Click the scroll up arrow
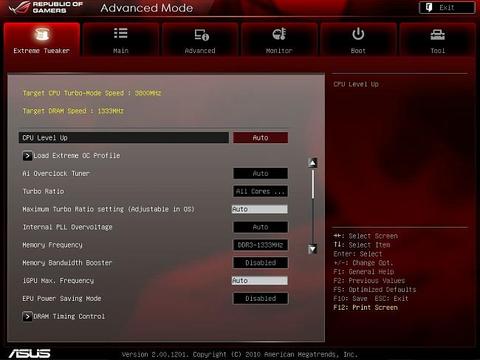Image resolution: width=480 pixels, height=360 pixels. pos(312,163)
